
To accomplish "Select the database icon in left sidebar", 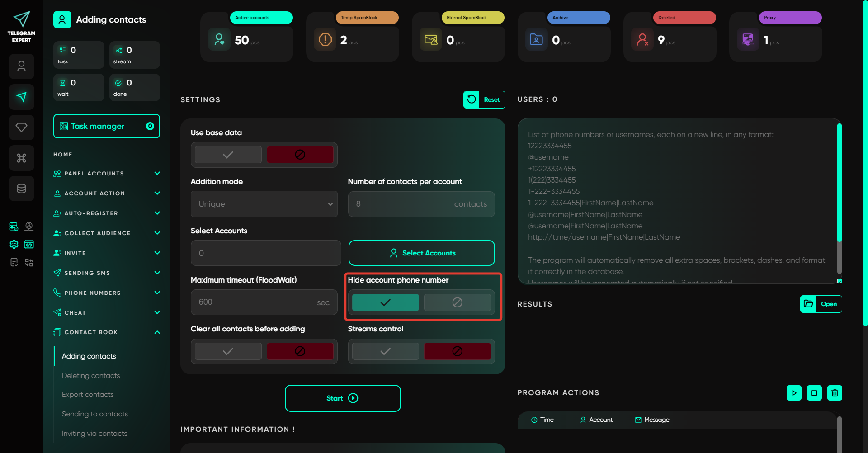I will coord(21,189).
